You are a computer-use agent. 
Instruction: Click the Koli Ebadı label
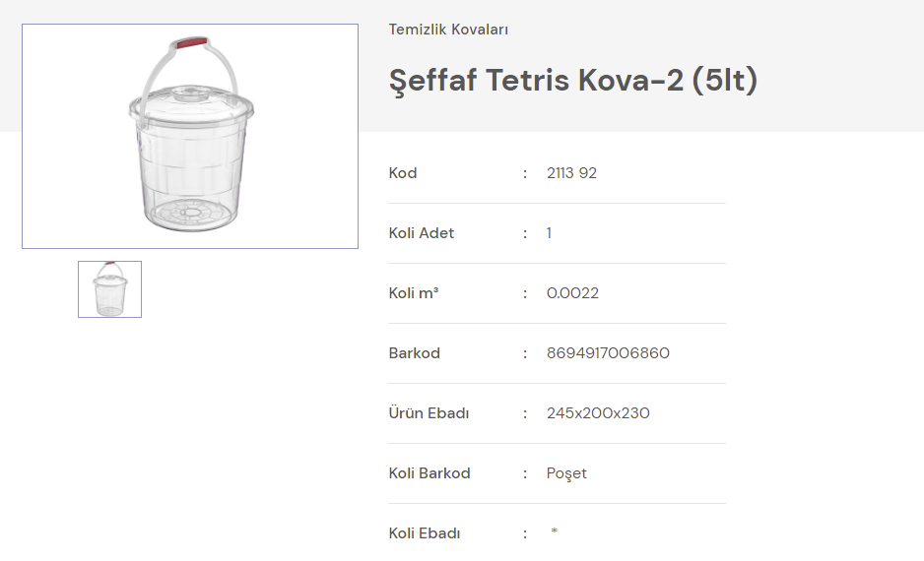point(425,533)
